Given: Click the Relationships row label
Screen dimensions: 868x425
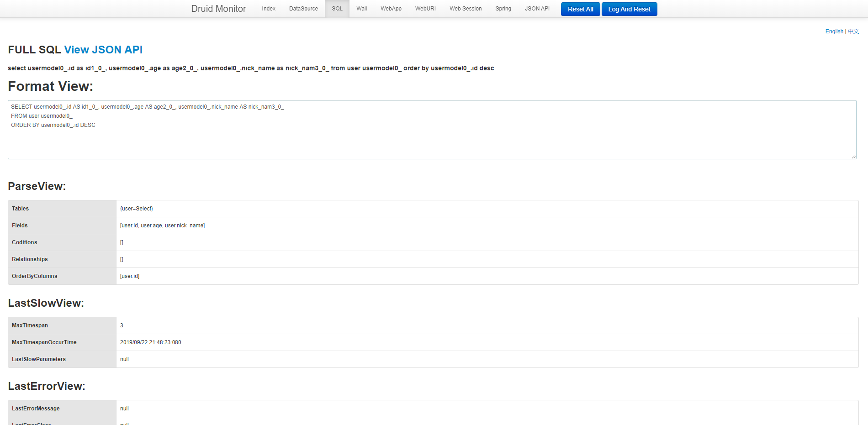Looking at the screenshot, I should click(x=30, y=259).
